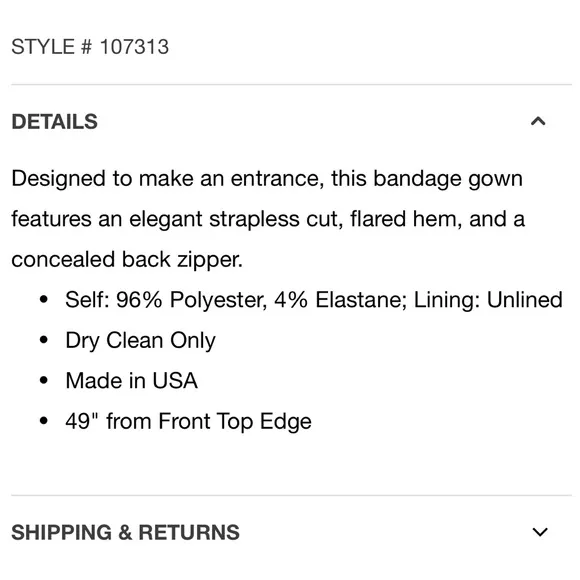This screenshot has width=580, height=580.
Task: Click the DETAILS section heading
Action: pyautogui.click(x=54, y=121)
